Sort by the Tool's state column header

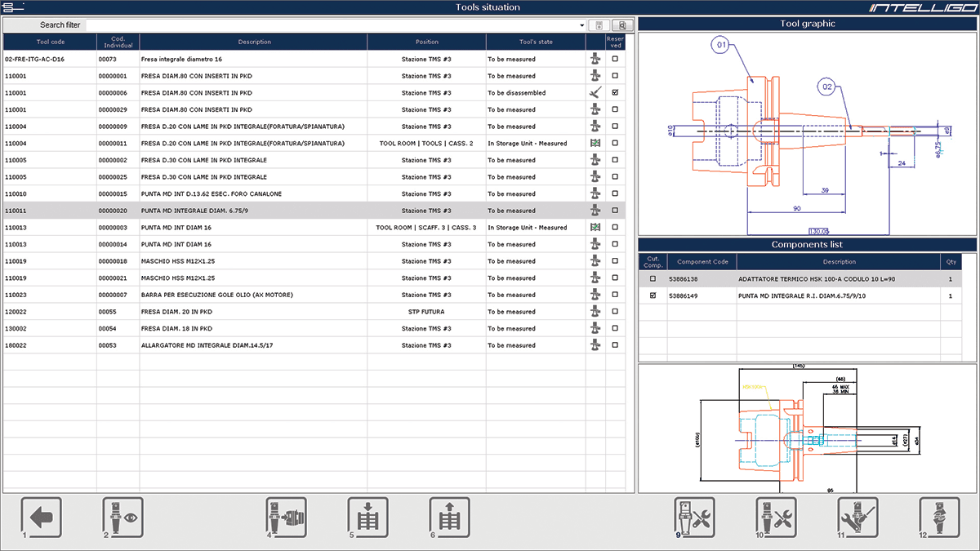536,42
